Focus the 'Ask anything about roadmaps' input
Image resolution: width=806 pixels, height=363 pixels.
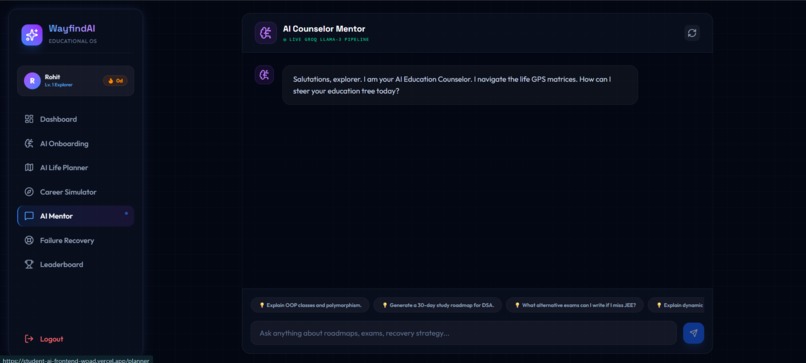(x=464, y=333)
